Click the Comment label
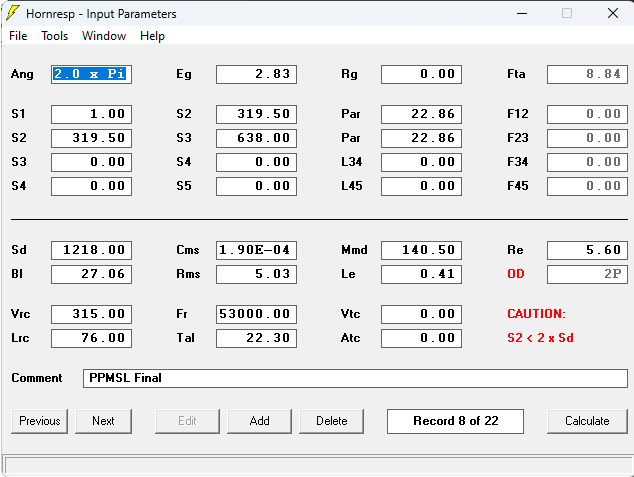The width and height of the screenshot is (634, 477). pyautogui.click(x=37, y=378)
